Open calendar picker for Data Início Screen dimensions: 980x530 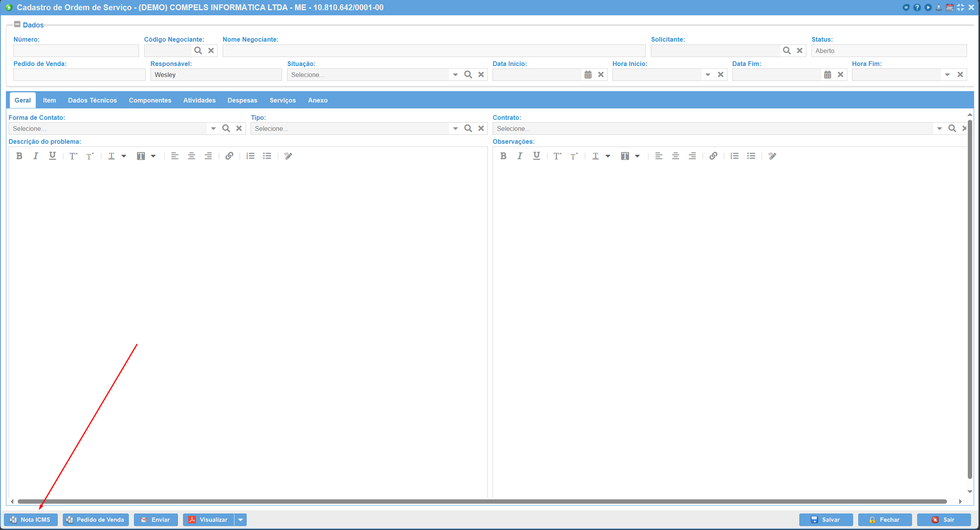click(588, 75)
